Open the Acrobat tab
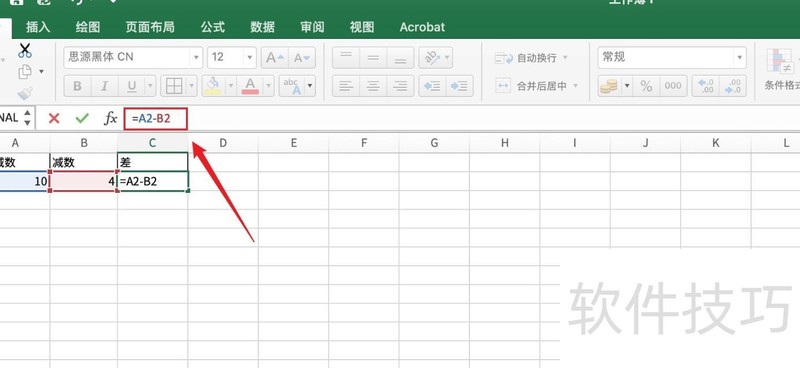Screen dimensions: 800x368 (x=422, y=27)
